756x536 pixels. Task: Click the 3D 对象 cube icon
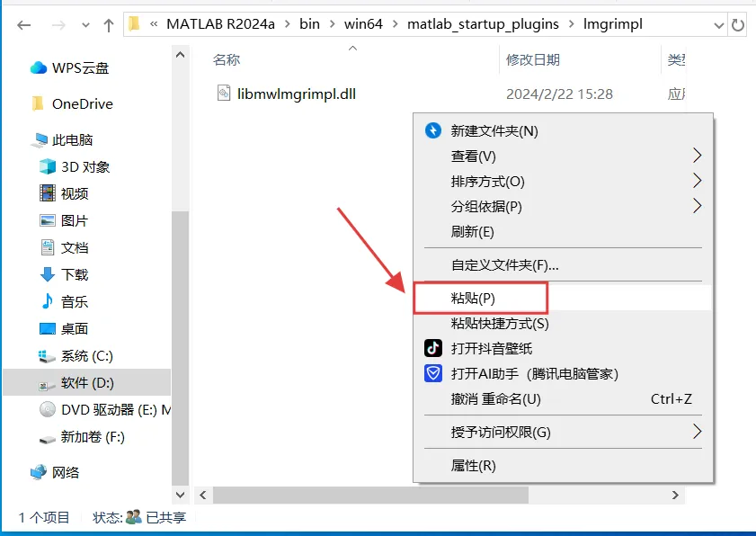pos(48,166)
